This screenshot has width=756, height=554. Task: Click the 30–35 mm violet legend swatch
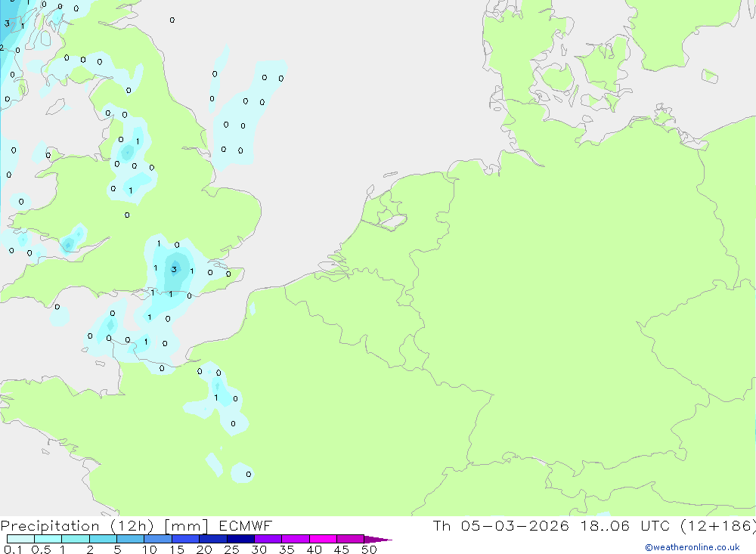point(268,539)
